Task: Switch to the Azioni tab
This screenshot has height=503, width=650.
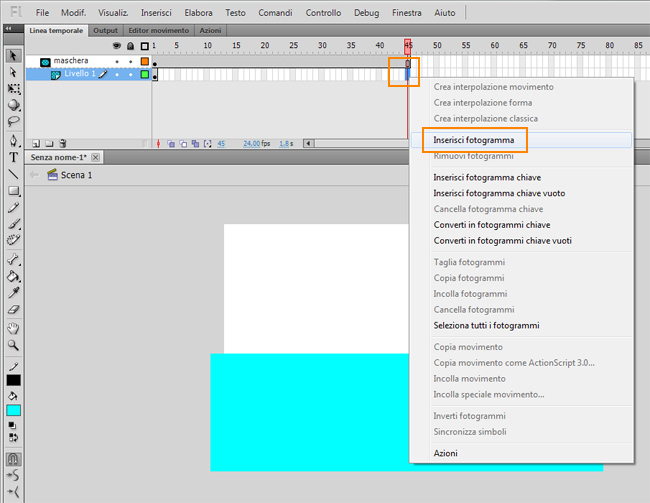Action: coord(210,31)
